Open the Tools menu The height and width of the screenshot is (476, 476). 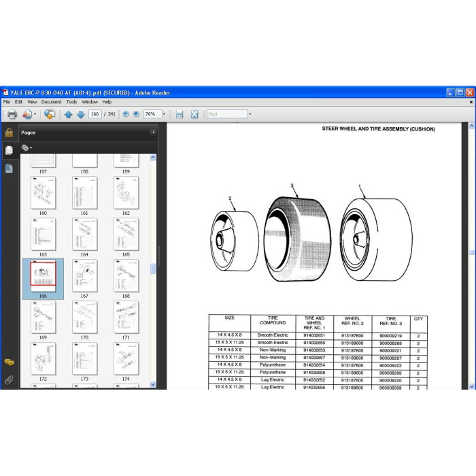71,102
